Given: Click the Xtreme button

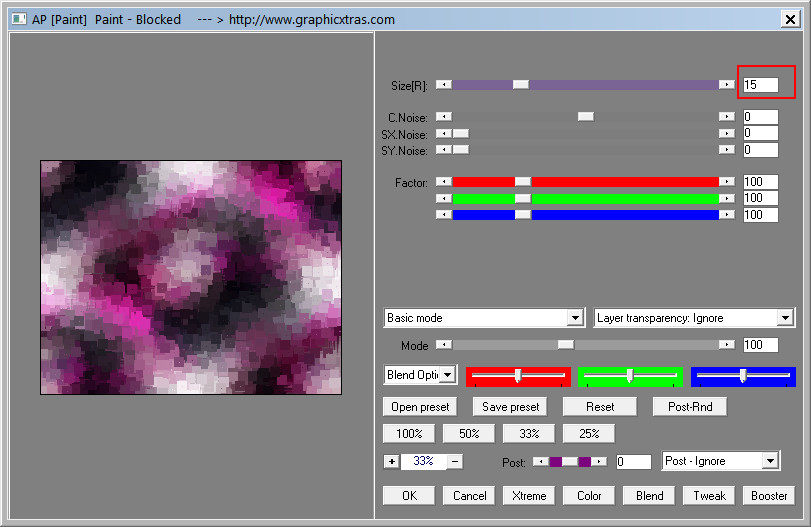Looking at the screenshot, I should tap(529, 496).
